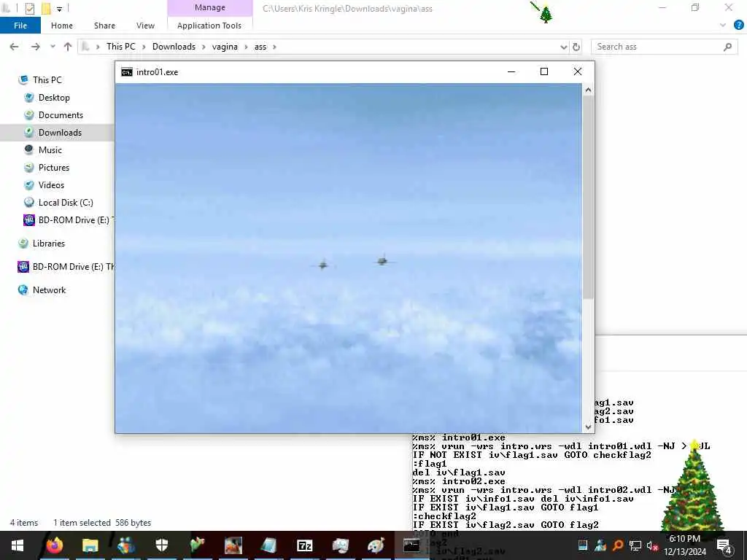Switch to the Home ribbon tab
The image size is (747, 560).
(x=62, y=26)
